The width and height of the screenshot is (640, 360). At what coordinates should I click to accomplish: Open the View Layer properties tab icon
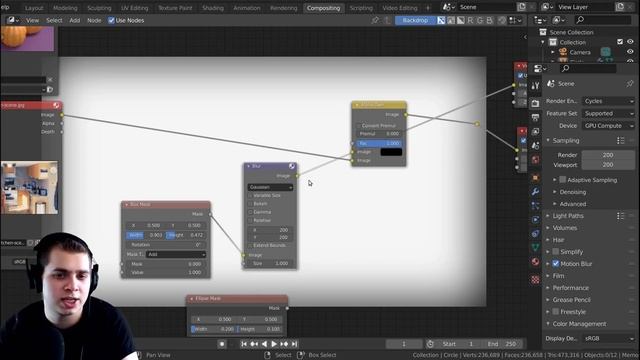pyautogui.click(x=536, y=131)
